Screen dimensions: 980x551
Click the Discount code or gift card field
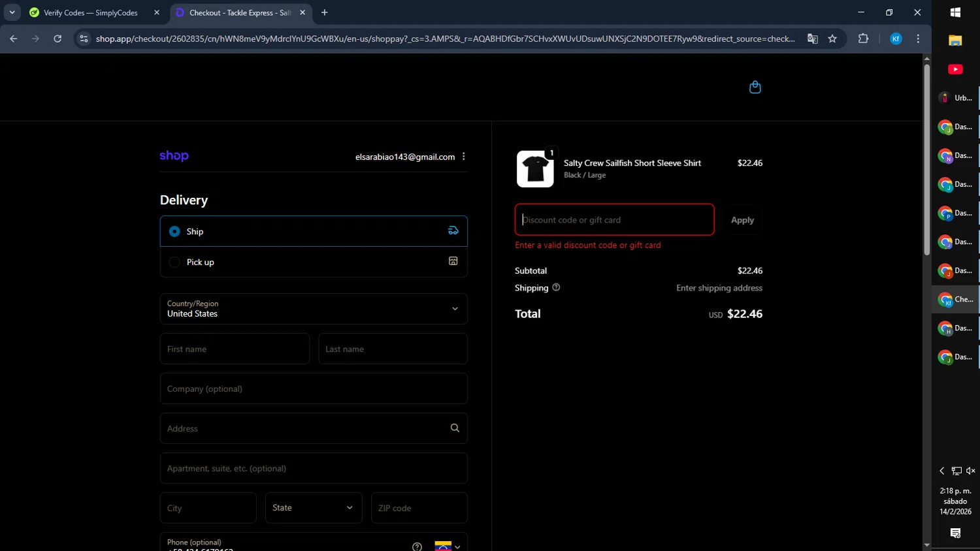[614, 219]
